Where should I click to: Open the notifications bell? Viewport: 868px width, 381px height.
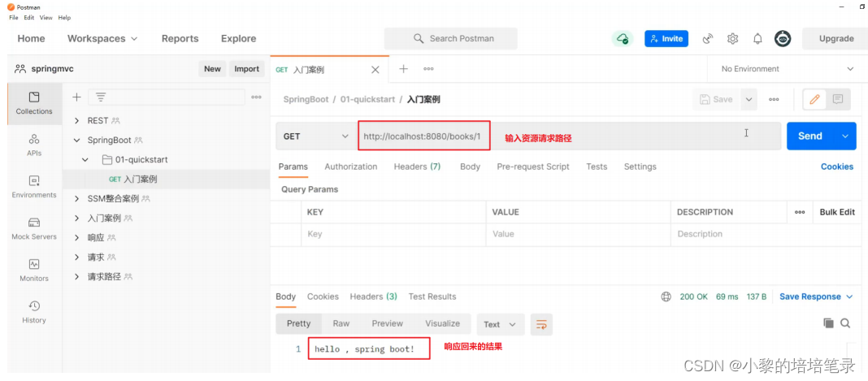tap(757, 39)
